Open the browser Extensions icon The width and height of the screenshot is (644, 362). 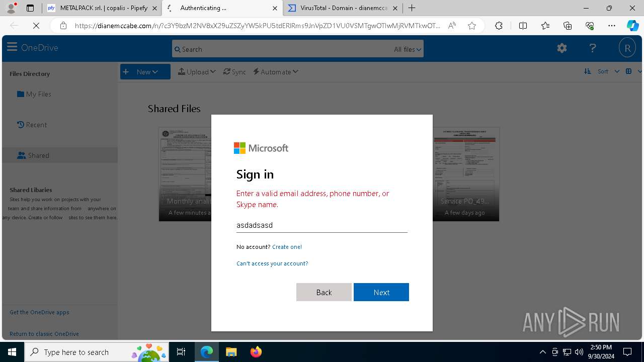pyautogui.click(x=499, y=26)
